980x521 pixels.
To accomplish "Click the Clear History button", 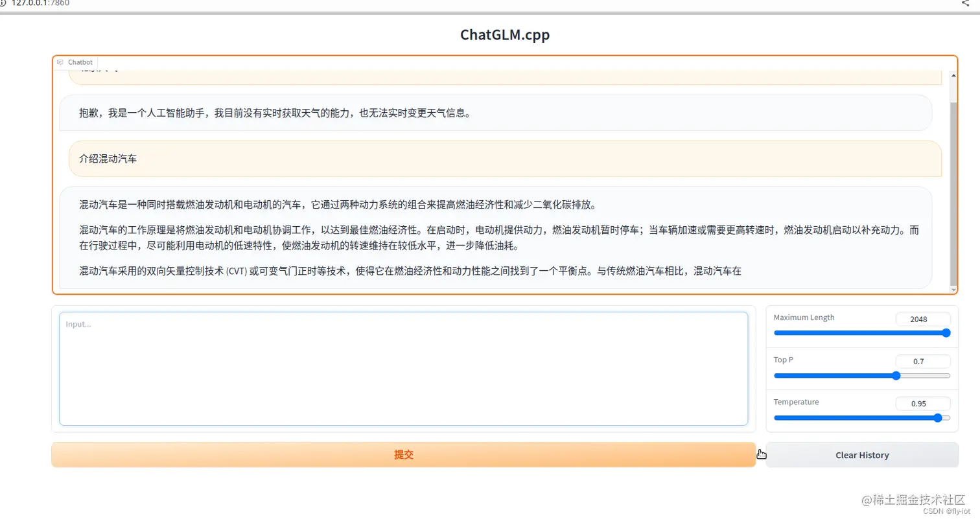I will pyautogui.click(x=861, y=455).
